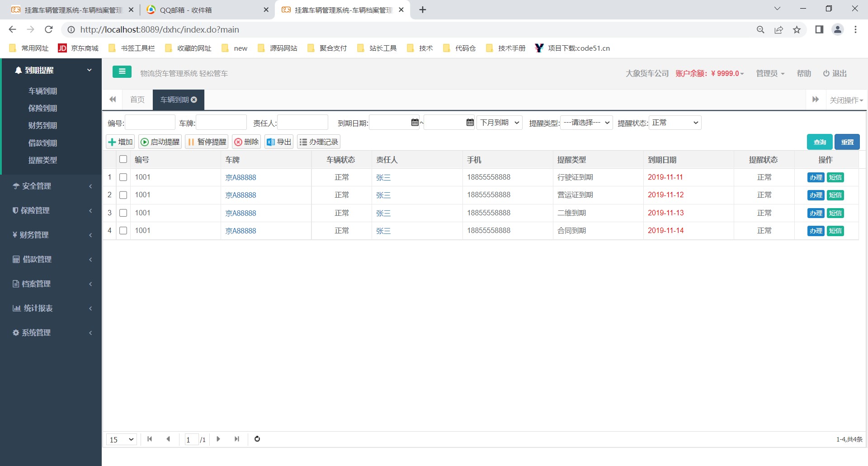Click the pause reminder (暂停提醒) button
The width and height of the screenshot is (868, 466).
[207, 142]
